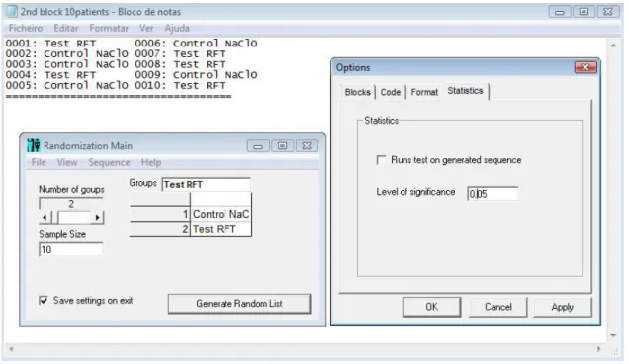Screen dimensions: 629x364
Task: Open Help menu in Randomization Main
Action: coord(151,162)
